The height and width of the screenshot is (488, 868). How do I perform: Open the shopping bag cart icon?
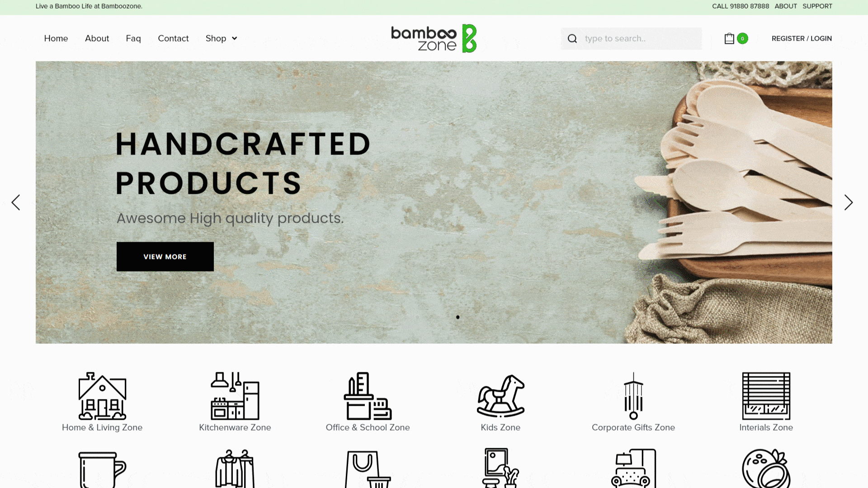(729, 38)
